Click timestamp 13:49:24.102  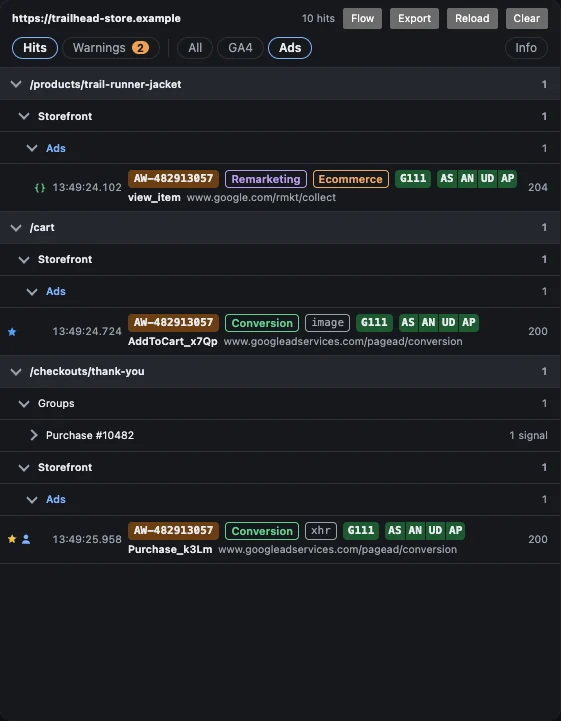87,188
